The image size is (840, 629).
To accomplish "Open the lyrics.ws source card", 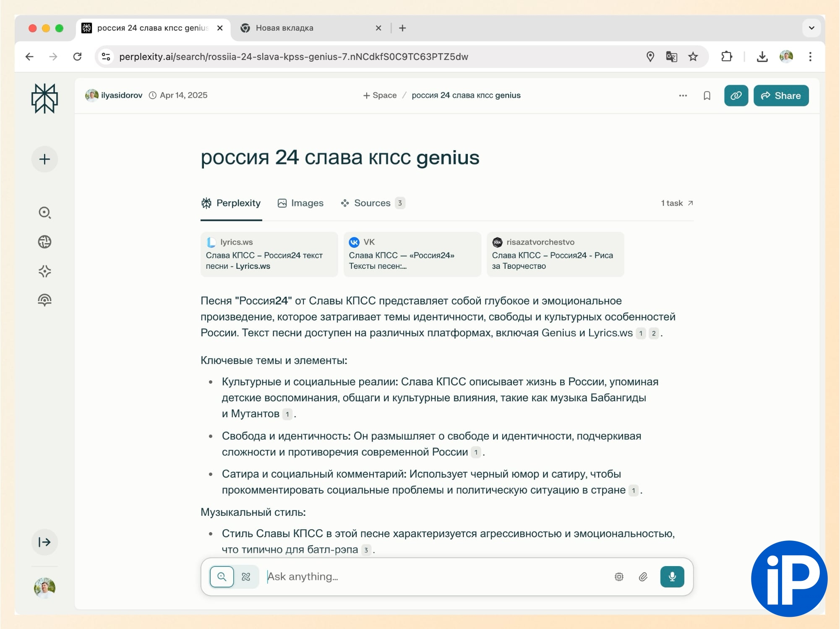I will click(269, 254).
